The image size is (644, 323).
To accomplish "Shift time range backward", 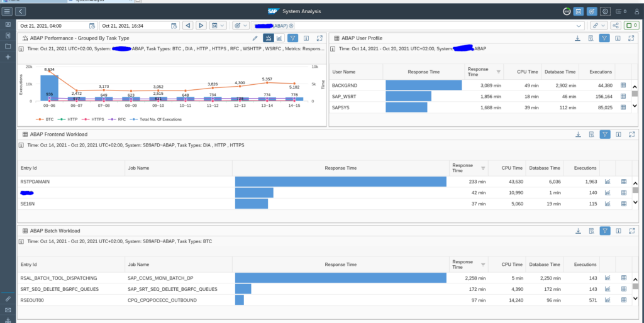I will pos(187,25).
